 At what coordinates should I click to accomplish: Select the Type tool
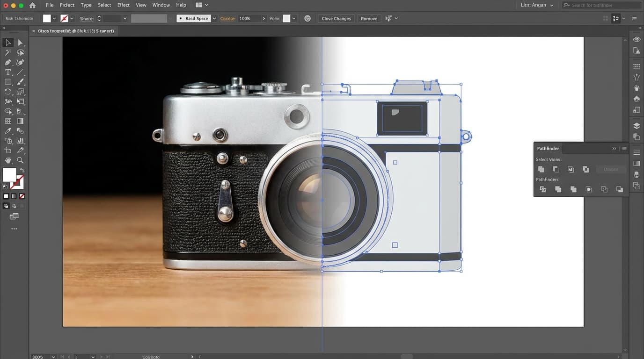(x=7, y=72)
